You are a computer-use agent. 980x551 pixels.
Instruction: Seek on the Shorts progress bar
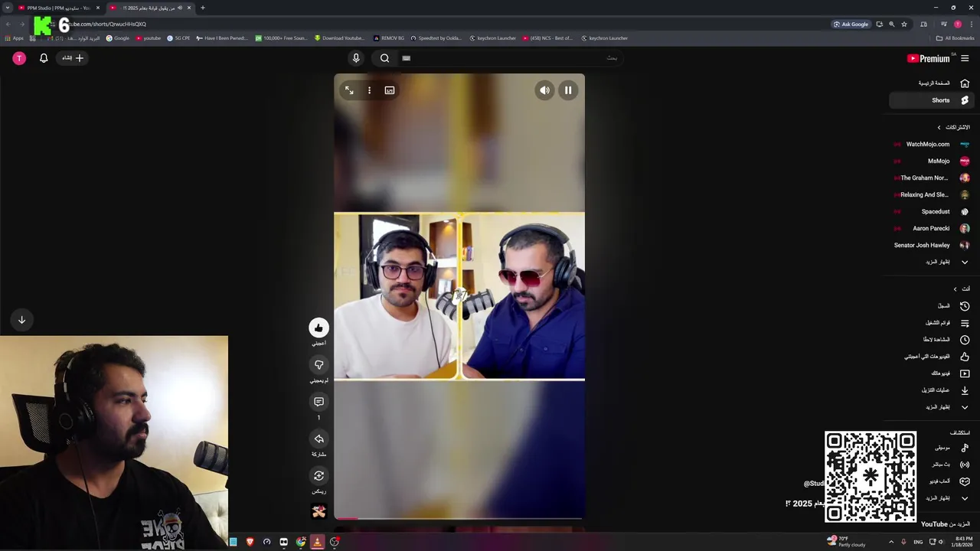coord(459,519)
